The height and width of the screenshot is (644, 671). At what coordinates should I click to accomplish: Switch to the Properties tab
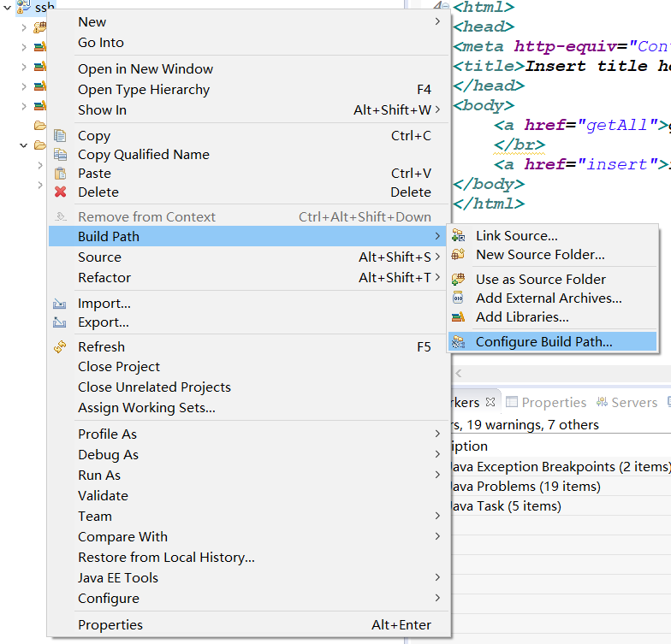[546, 402]
